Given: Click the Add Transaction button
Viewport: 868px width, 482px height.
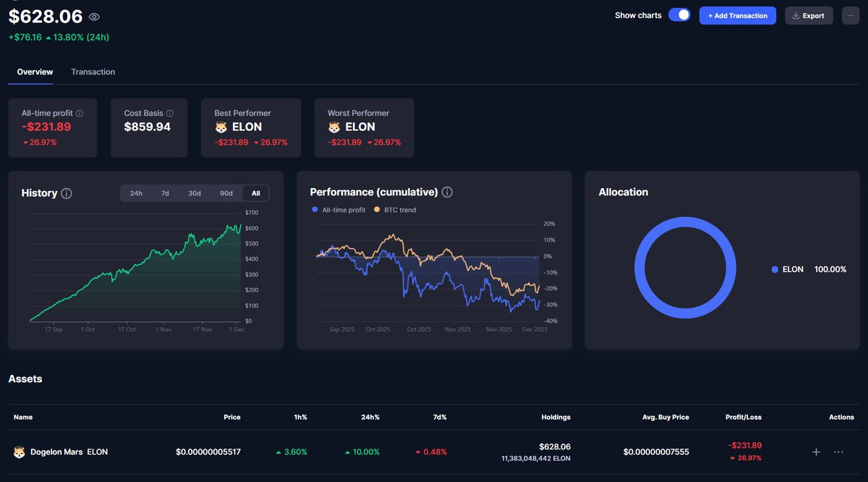Looking at the screenshot, I should tap(737, 15).
